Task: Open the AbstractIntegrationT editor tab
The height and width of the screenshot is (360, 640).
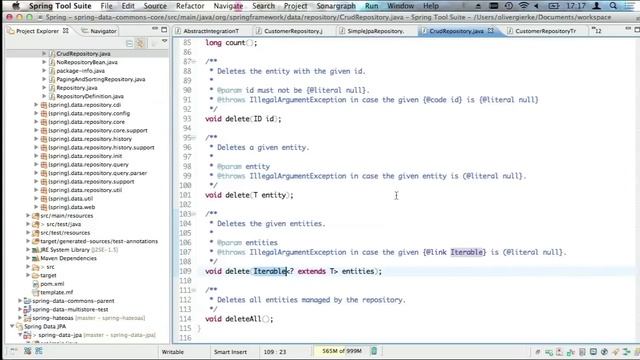Action: [207, 31]
